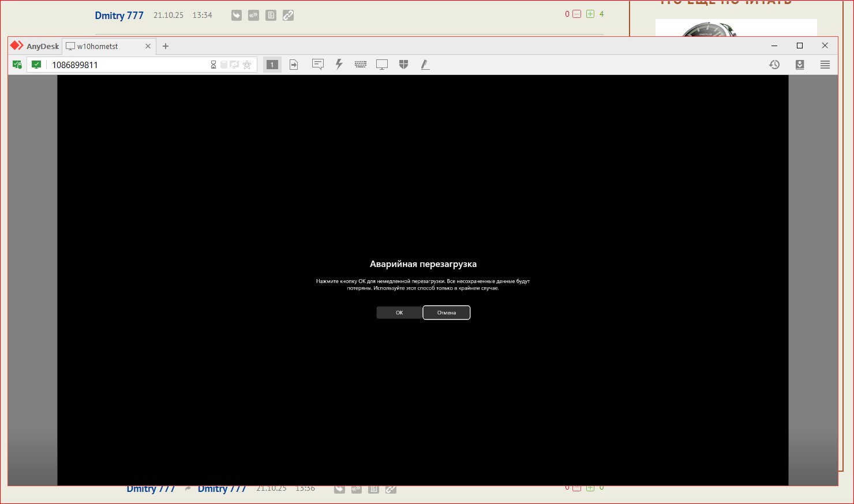Click the shield permissions icon
This screenshot has height=504, width=854.
(403, 65)
